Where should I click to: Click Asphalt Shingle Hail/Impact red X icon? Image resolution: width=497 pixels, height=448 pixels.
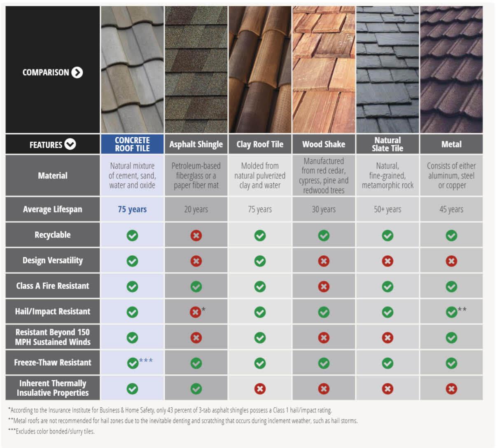coord(195,312)
